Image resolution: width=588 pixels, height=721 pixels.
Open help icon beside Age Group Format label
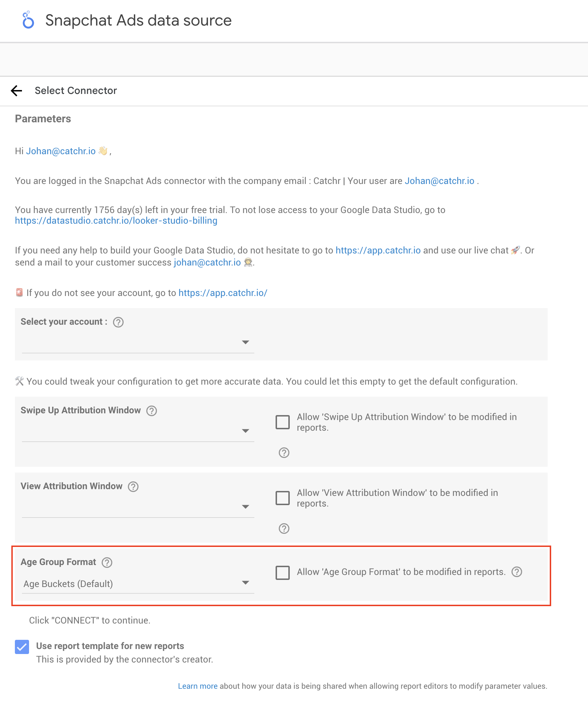(107, 563)
